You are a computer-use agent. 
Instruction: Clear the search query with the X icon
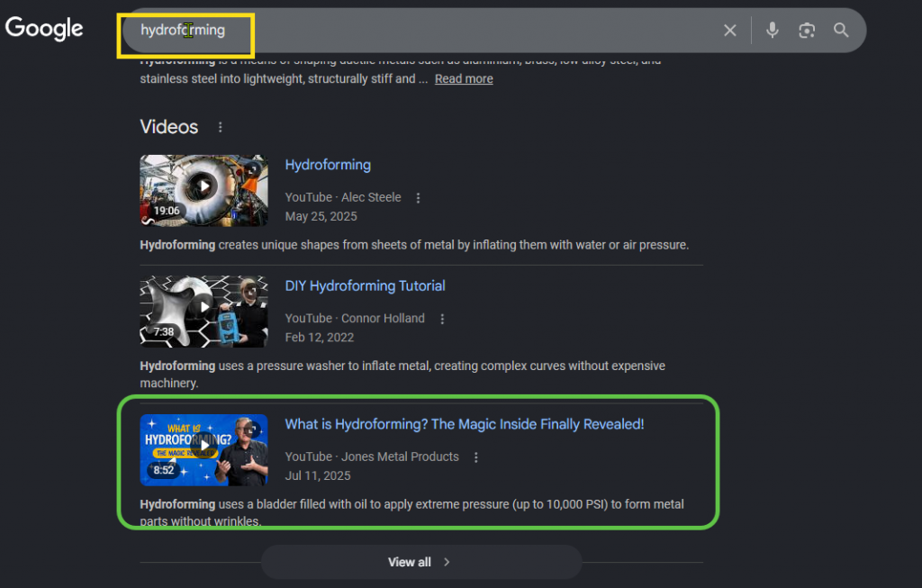729,30
